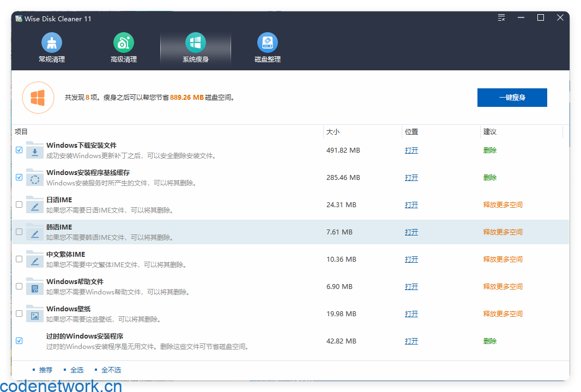Click the orange Windows logo summary icon
The height and width of the screenshot is (392, 581).
pyautogui.click(x=38, y=98)
